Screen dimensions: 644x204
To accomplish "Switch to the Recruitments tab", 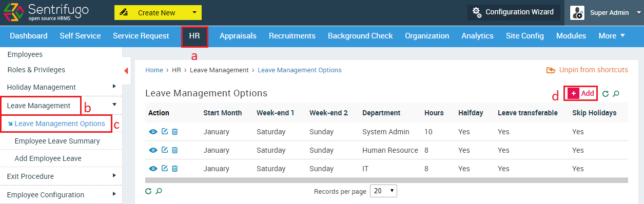I will pyautogui.click(x=292, y=36).
